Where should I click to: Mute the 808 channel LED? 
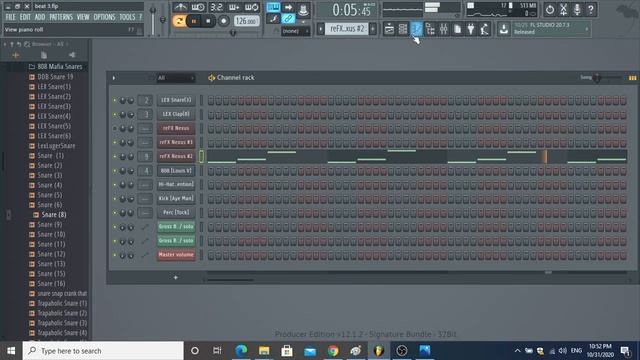[115, 171]
